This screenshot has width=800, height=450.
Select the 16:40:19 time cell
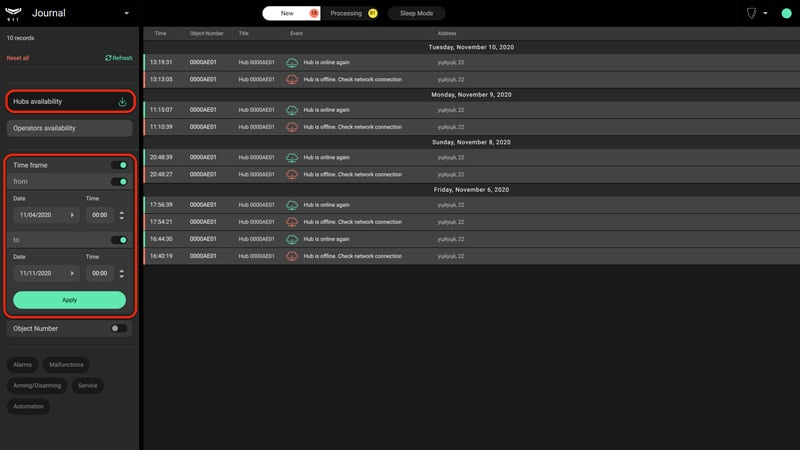(161, 256)
